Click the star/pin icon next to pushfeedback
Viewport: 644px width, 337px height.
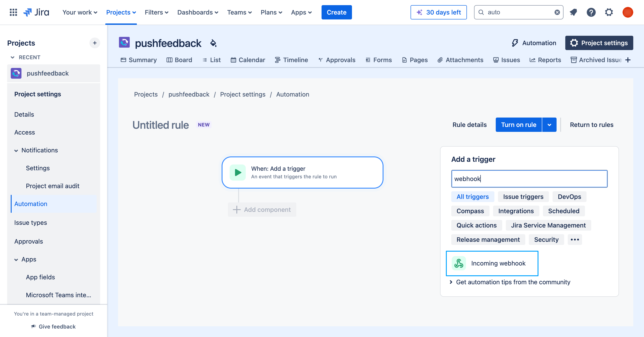(212, 42)
